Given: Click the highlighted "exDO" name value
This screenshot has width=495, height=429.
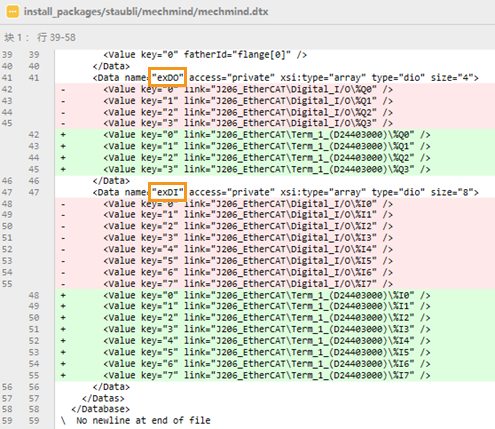Looking at the screenshot, I should click(x=168, y=77).
